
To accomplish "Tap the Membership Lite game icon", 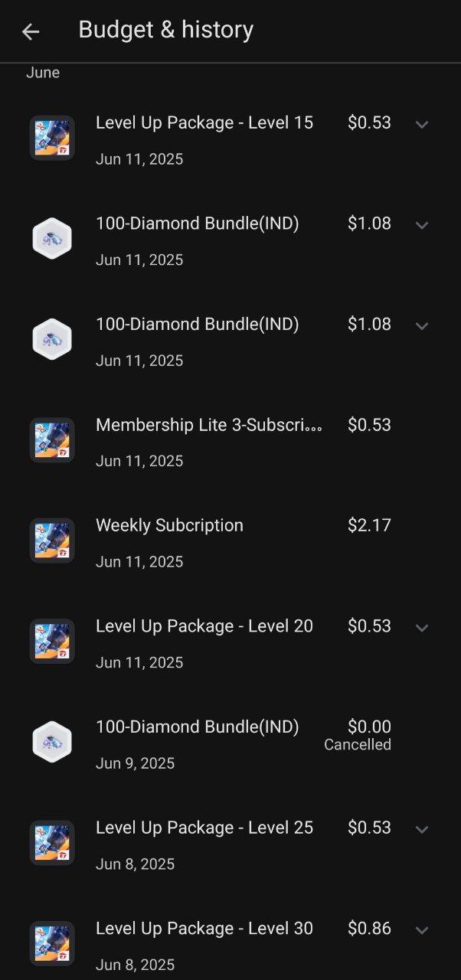I will (x=52, y=439).
